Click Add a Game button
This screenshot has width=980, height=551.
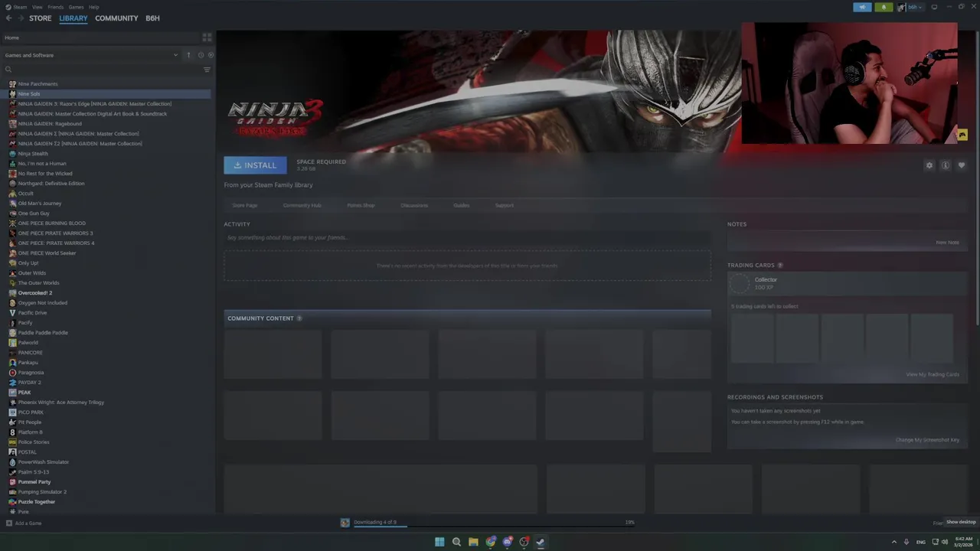(24, 523)
